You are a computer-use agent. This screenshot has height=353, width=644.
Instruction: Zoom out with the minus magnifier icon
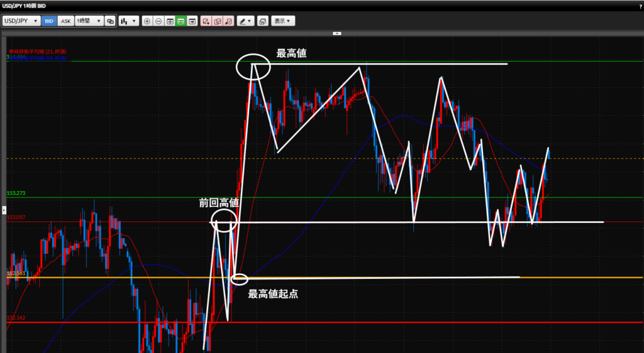point(158,21)
